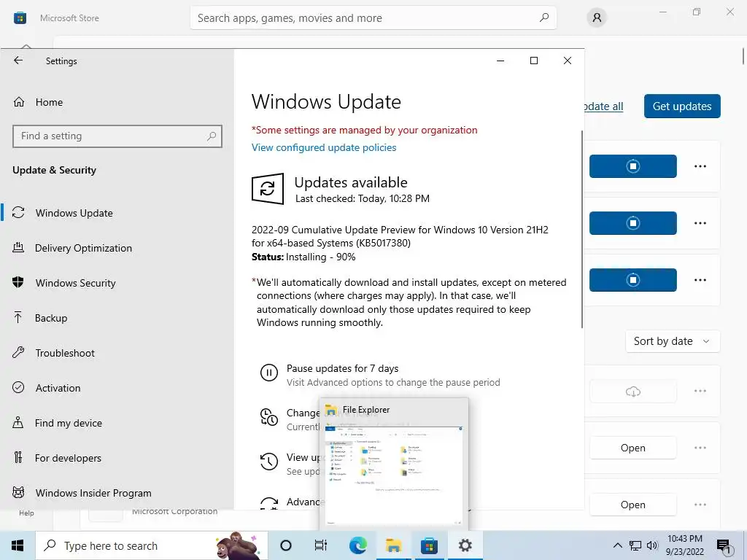Click the Get updates button in Store
The image size is (747, 560).
pyautogui.click(x=682, y=106)
